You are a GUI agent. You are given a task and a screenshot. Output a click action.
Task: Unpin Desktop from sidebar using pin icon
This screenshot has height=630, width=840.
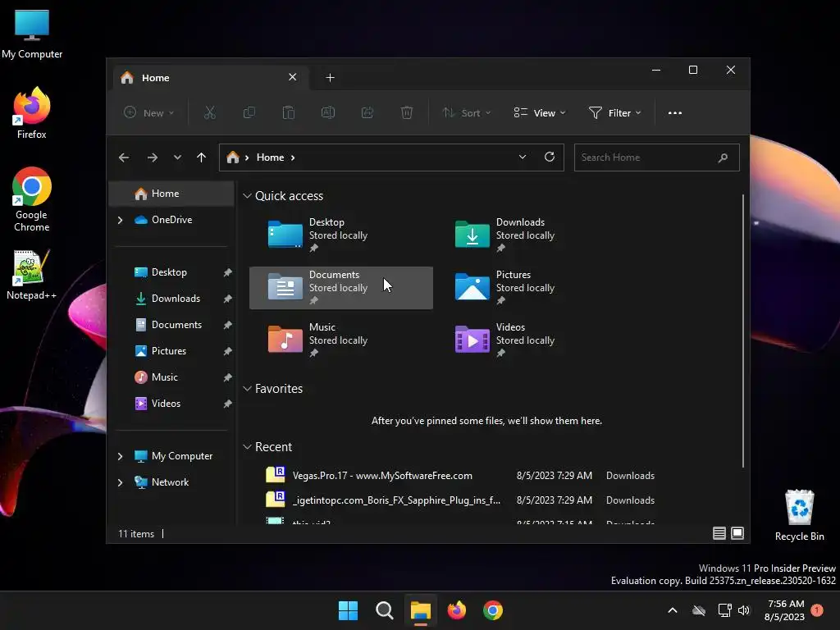228,272
